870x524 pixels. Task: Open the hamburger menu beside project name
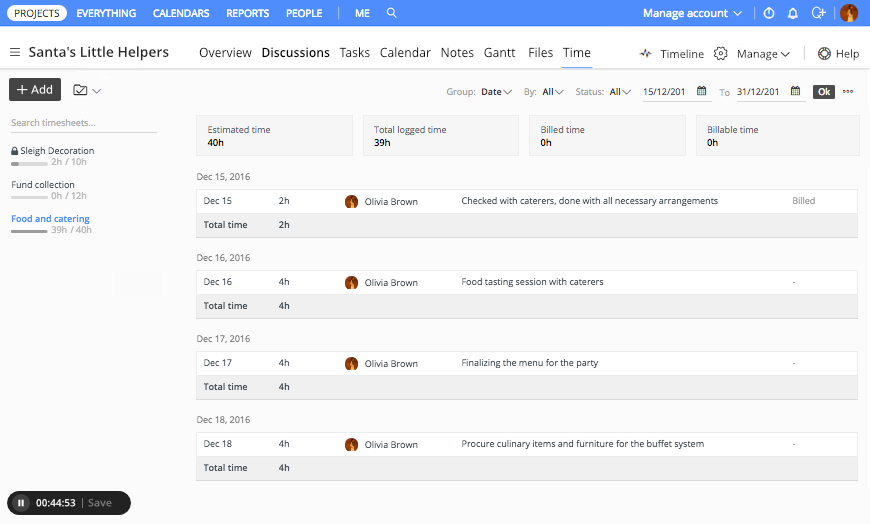click(15, 53)
